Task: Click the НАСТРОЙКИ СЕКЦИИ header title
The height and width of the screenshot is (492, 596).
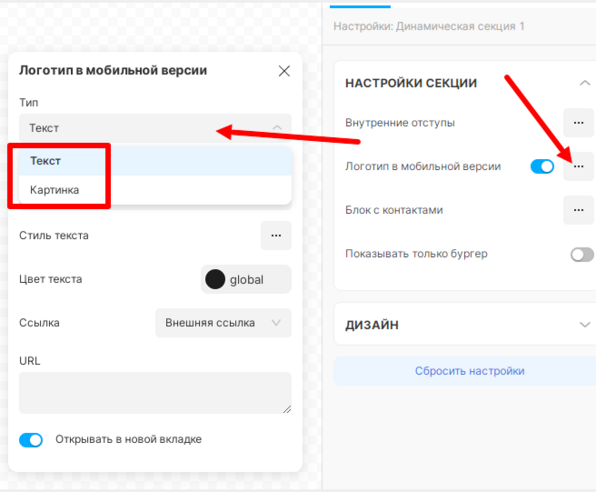Action: 411,83
